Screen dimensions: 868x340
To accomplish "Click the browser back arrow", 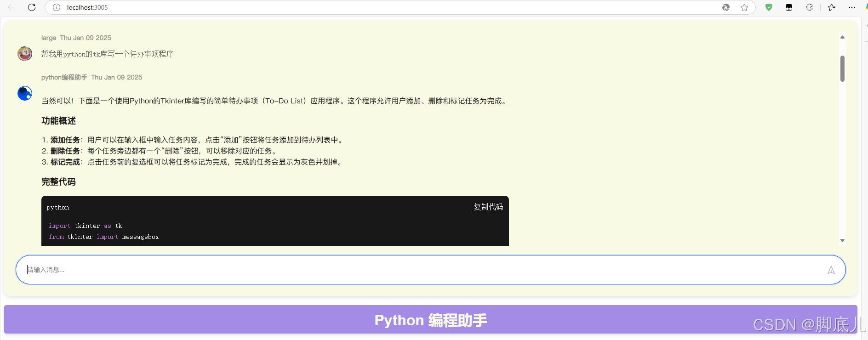I will pyautogui.click(x=11, y=7).
